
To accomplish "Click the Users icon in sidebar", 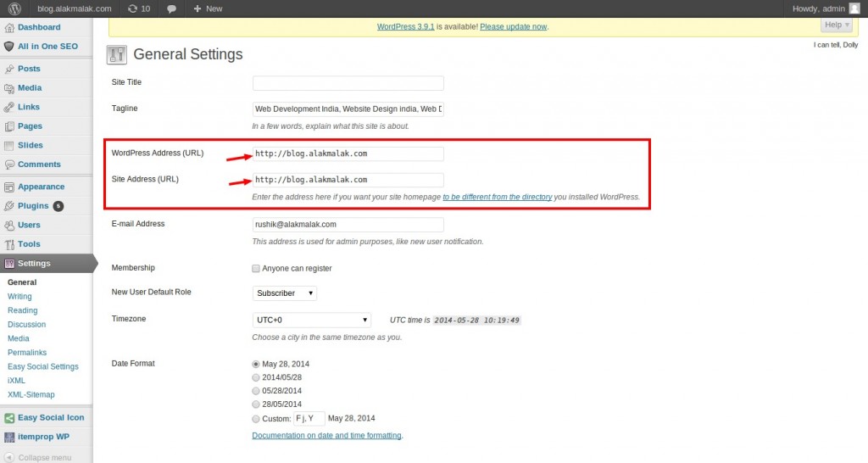I will (x=9, y=226).
